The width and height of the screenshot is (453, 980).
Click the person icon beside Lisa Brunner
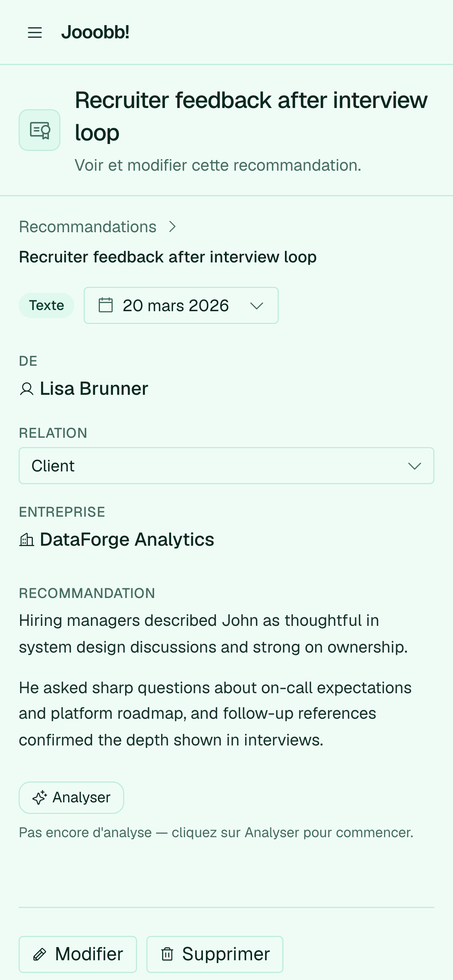[27, 389]
